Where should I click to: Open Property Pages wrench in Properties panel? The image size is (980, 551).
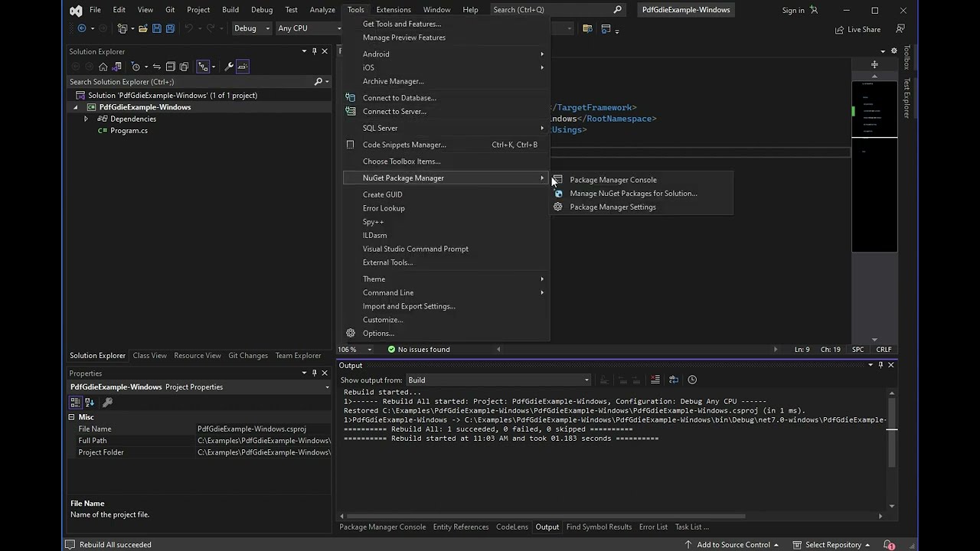click(108, 402)
